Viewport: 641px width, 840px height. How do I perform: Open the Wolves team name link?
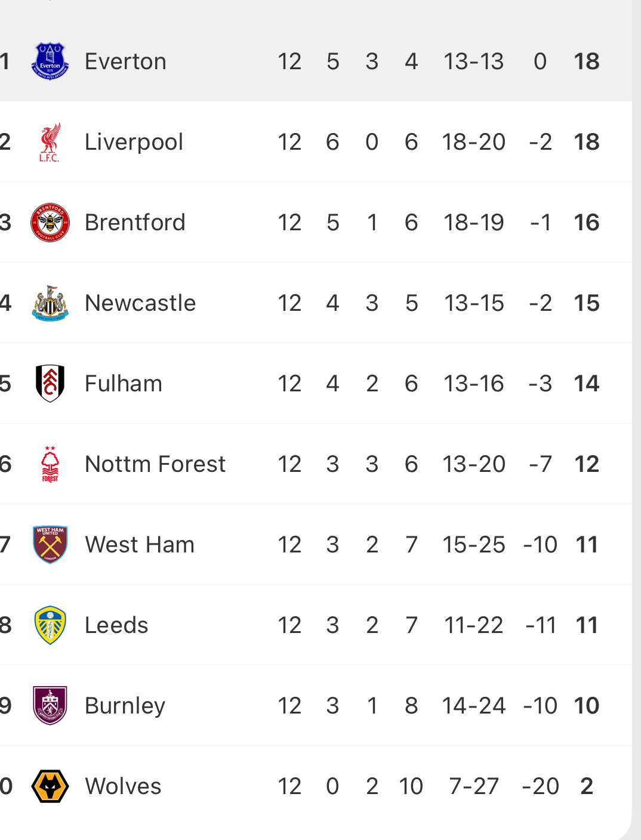click(x=123, y=786)
